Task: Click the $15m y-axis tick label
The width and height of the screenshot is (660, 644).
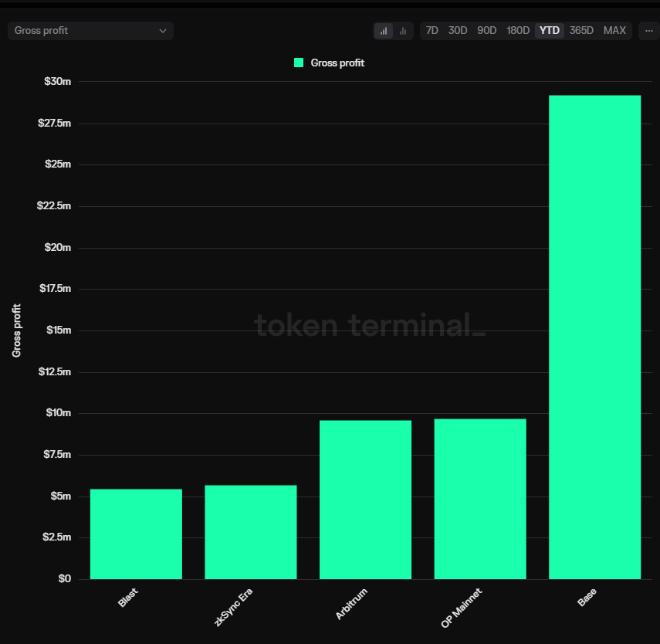Action: coord(59,330)
